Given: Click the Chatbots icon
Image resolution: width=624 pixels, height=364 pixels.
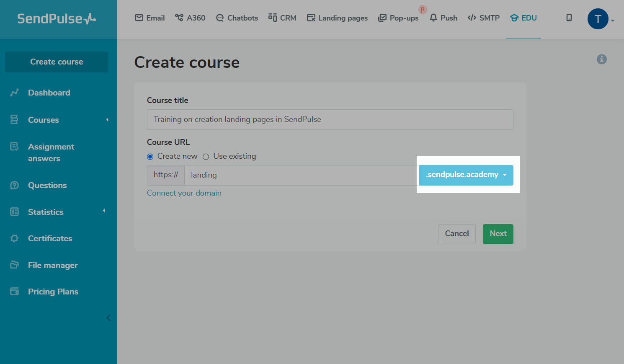Looking at the screenshot, I should click(220, 18).
